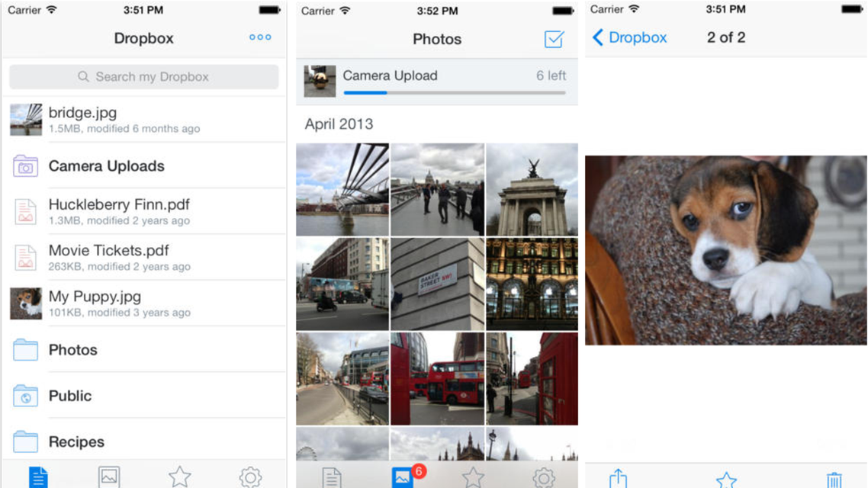Share the puppy photo via share icon
868x488 pixels.
pyautogui.click(x=619, y=479)
